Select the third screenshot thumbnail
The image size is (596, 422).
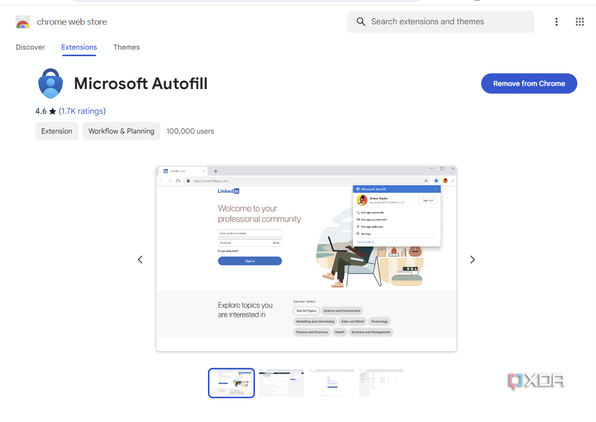pos(331,383)
